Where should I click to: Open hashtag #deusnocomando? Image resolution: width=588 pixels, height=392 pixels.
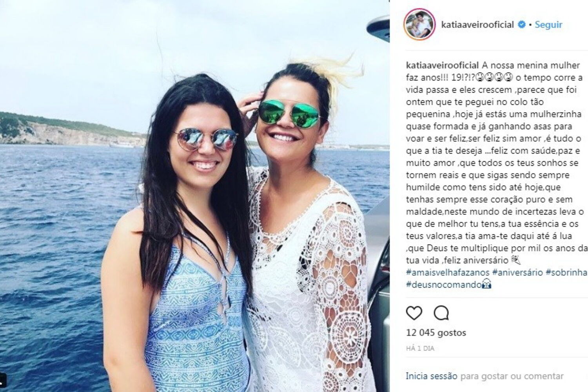point(444,285)
